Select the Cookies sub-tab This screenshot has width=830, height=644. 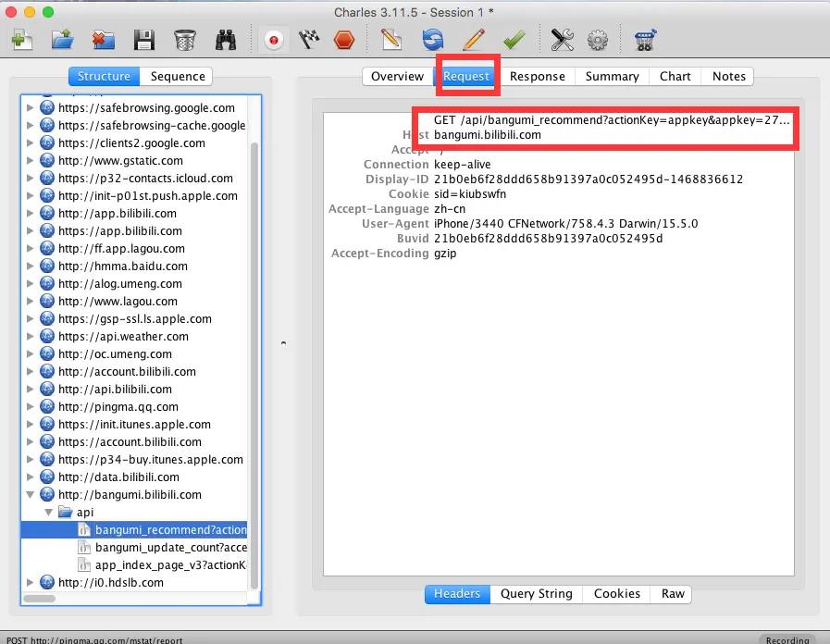[616, 594]
